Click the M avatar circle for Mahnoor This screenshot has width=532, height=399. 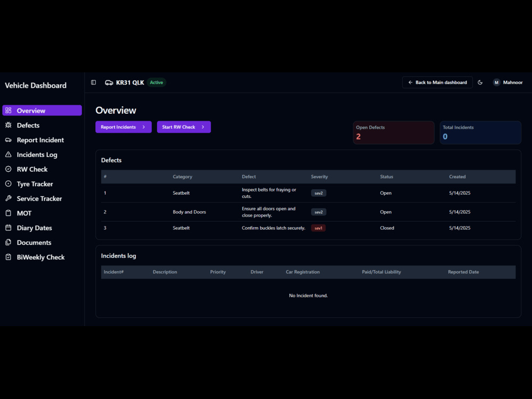pos(496,82)
